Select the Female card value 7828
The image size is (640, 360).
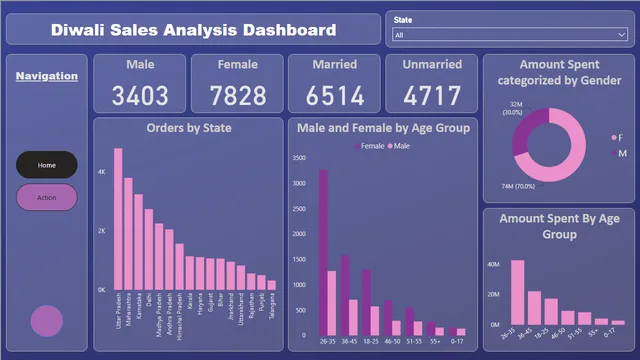pyautogui.click(x=238, y=96)
